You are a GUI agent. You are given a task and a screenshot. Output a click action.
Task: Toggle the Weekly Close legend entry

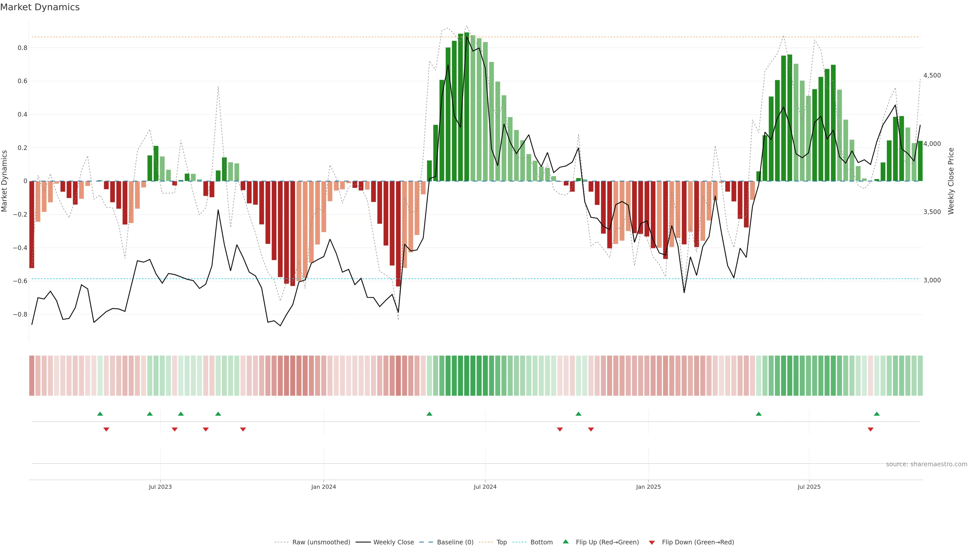pos(393,542)
